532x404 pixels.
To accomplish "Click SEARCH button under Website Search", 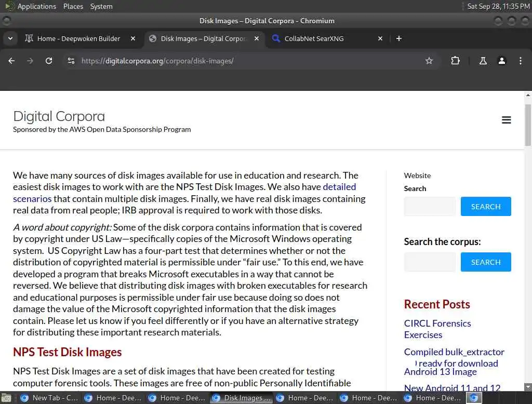I will pos(486,206).
